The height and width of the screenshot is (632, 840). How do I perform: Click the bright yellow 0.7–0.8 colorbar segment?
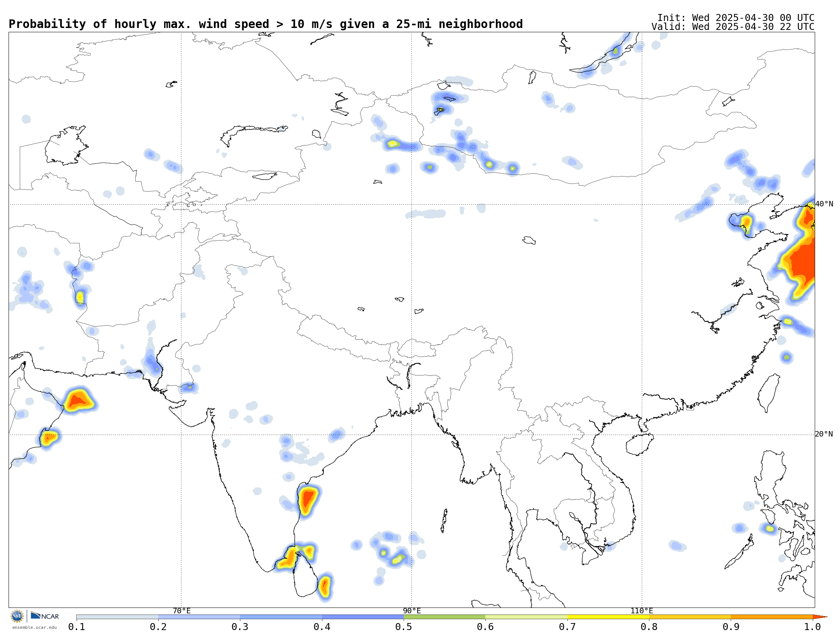608,617
